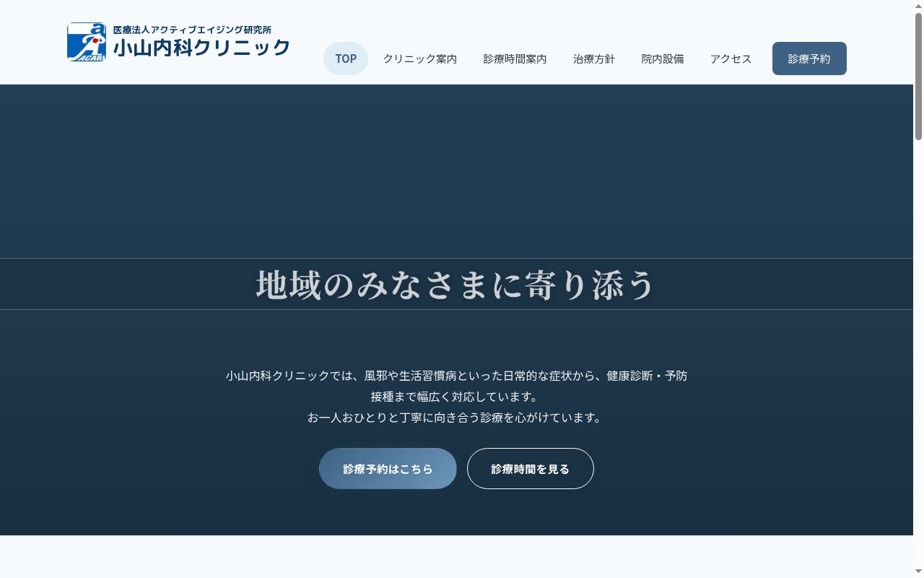The height and width of the screenshot is (578, 924).
Task: Click the scrollbar down arrow
Action: tap(918, 572)
